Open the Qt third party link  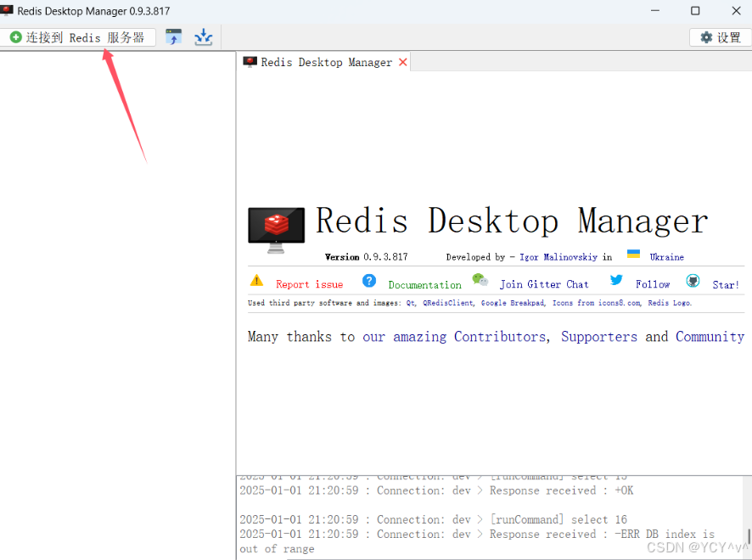tap(411, 303)
